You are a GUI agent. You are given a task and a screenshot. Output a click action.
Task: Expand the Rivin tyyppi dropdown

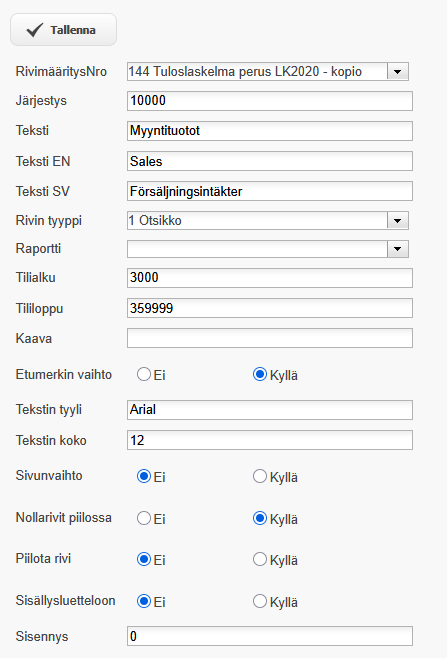[397, 221]
